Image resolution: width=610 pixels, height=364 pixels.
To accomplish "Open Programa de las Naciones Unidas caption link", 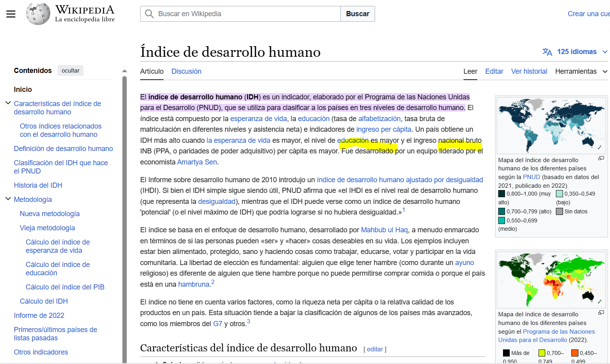I will 546,336.
